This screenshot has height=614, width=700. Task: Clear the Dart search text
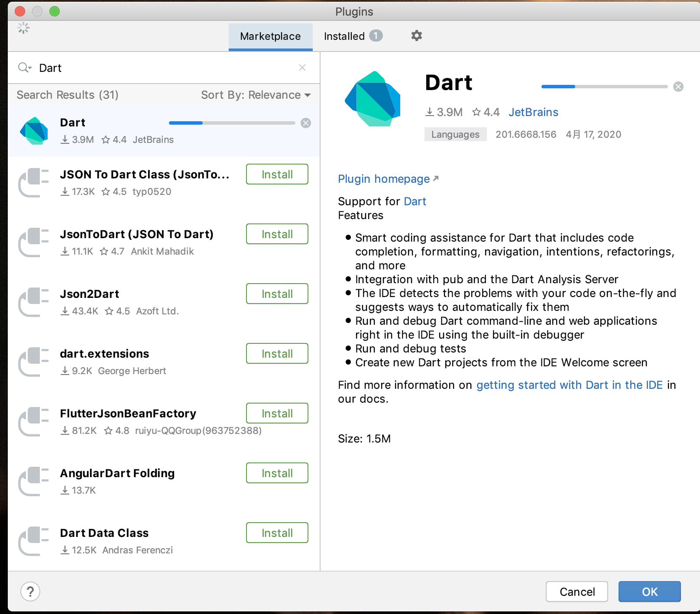[x=302, y=68]
